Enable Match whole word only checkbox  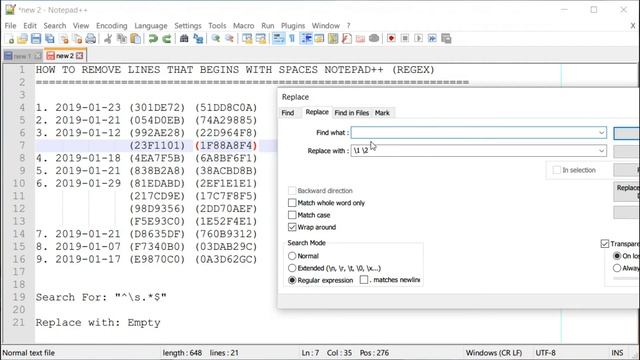pos(292,203)
